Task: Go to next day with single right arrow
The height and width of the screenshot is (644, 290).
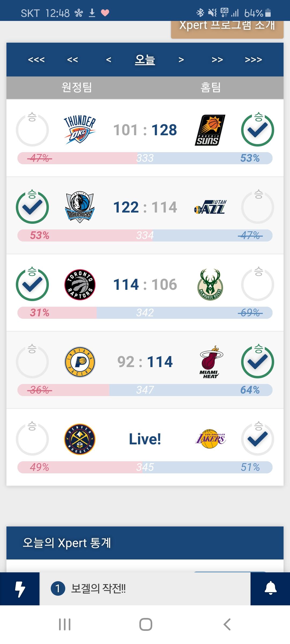Action: 181,60
